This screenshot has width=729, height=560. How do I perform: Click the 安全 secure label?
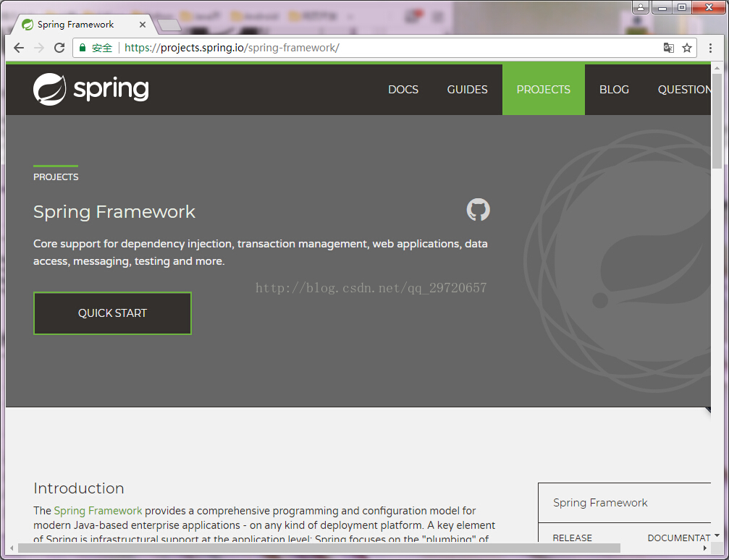[102, 48]
